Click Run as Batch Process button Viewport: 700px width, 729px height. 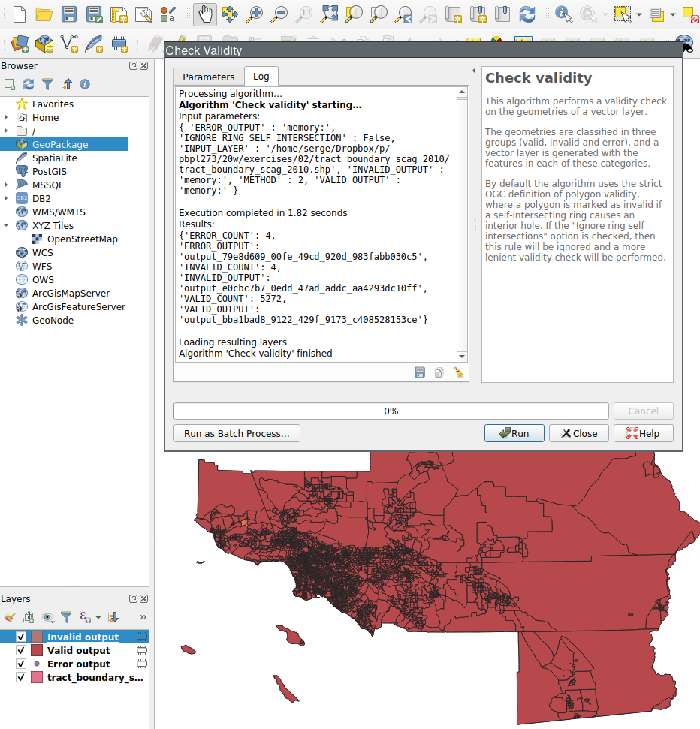[x=237, y=433]
